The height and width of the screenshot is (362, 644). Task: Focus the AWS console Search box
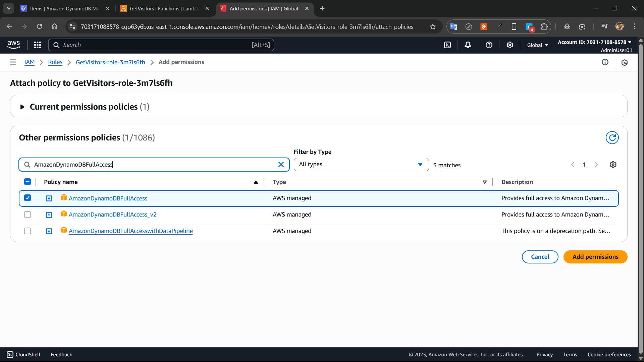pyautogui.click(x=161, y=45)
